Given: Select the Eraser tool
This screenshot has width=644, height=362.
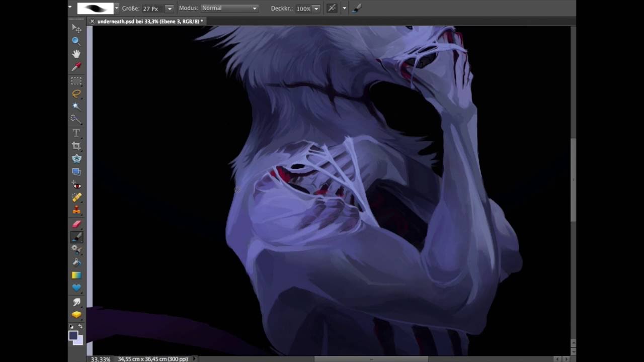Looking at the screenshot, I should [x=76, y=224].
